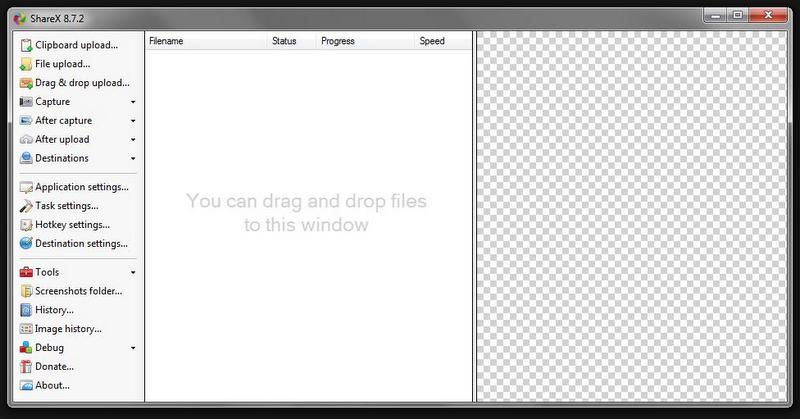The height and width of the screenshot is (419, 800).
Task: Sort by the Progress column header
Action: point(365,41)
